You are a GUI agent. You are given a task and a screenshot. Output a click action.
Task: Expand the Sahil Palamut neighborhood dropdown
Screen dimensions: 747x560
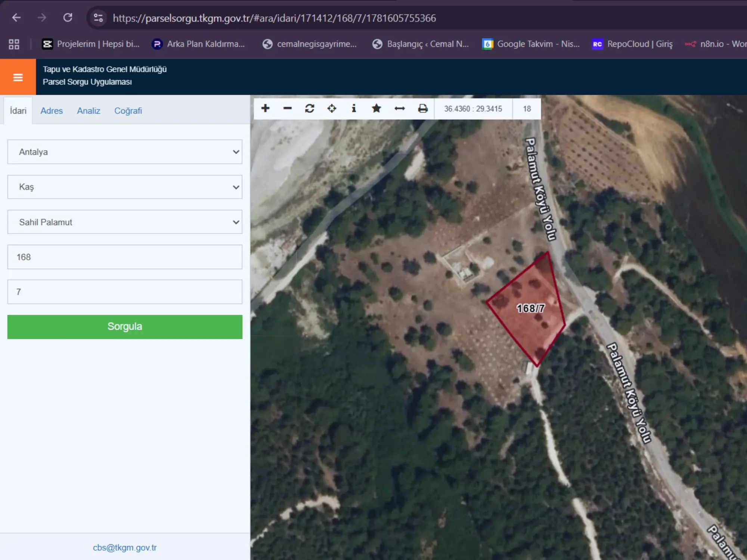click(125, 222)
